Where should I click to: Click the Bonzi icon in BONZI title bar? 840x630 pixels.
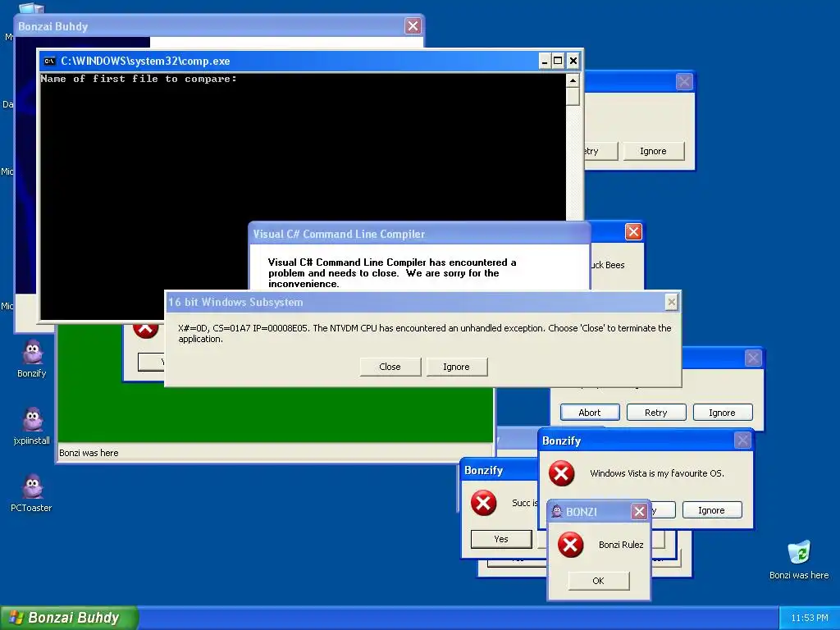coord(557,512)
